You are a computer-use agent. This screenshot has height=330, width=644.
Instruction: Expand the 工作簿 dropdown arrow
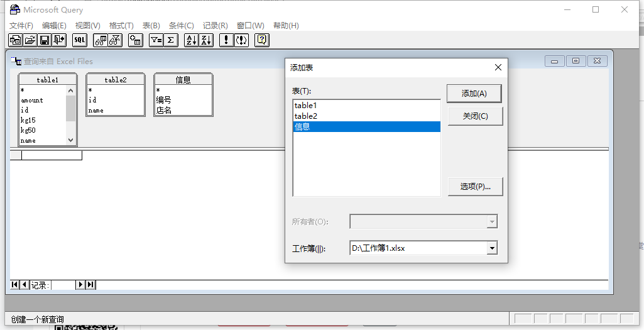click(x=491, y=248)
